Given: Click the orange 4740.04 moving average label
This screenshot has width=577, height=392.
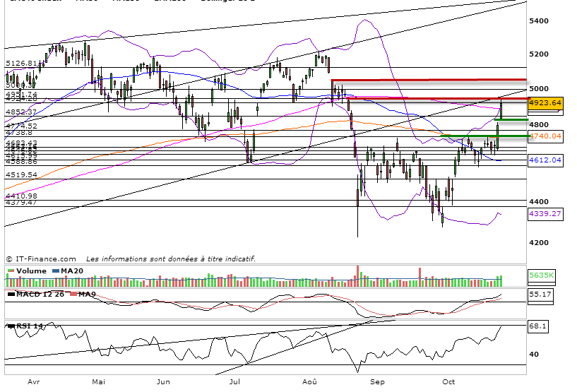Looking at the screenshot, I should tap(545, 136).
